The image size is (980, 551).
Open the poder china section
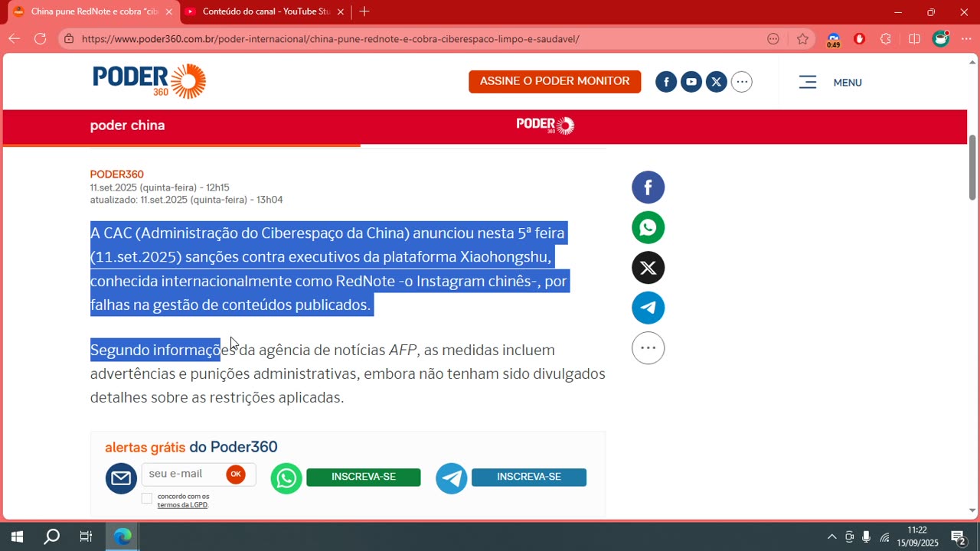click(127, 126)
